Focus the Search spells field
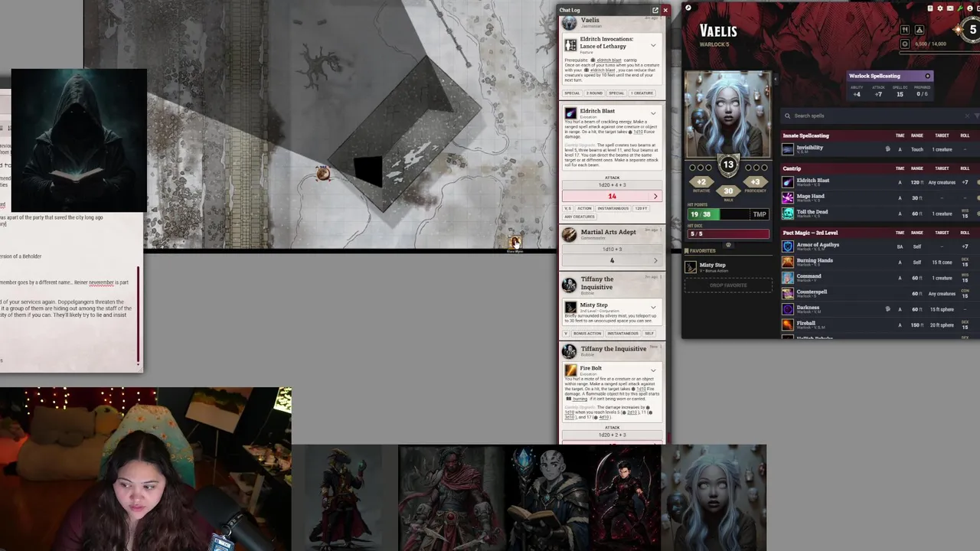980x551 pixels. click(x=877, y=116)
